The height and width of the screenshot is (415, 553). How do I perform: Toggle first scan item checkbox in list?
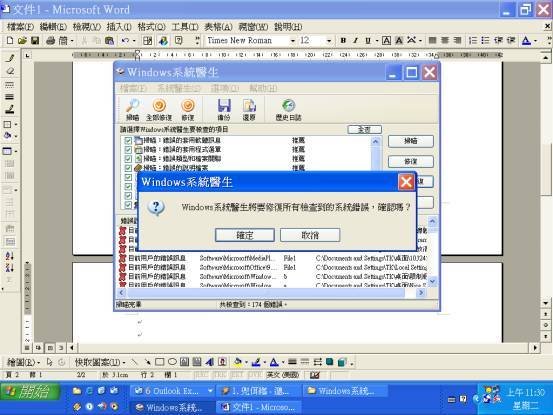click(x=128, y=140)
